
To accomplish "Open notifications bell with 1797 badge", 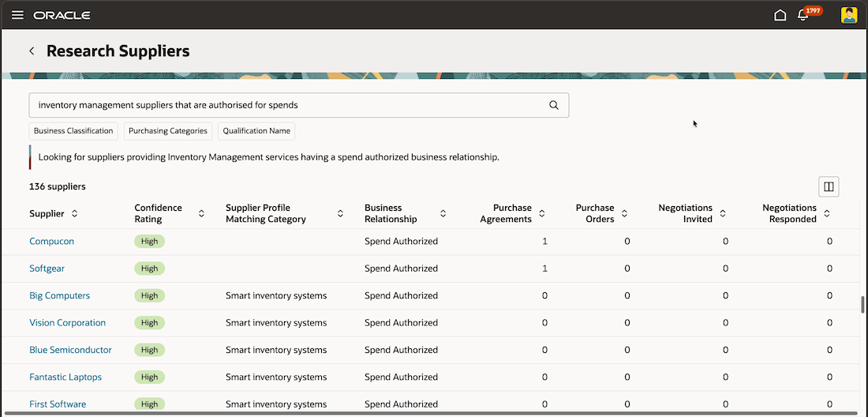I will 803,15.
